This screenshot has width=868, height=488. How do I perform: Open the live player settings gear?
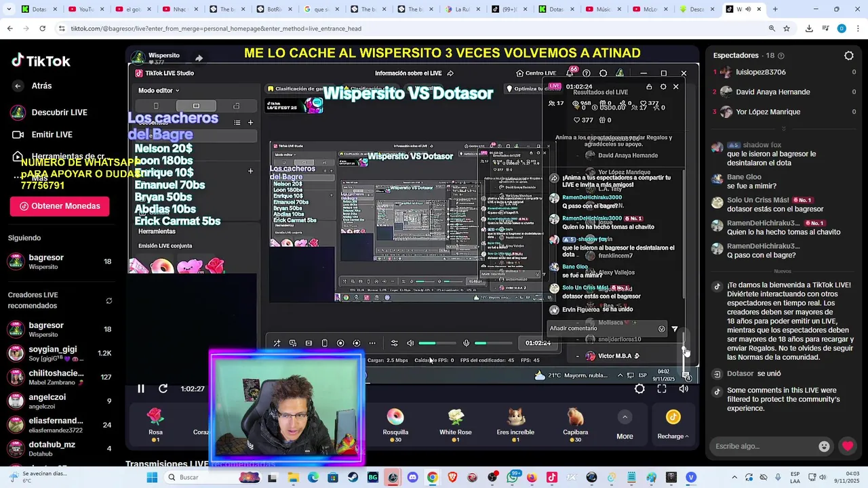639,388
